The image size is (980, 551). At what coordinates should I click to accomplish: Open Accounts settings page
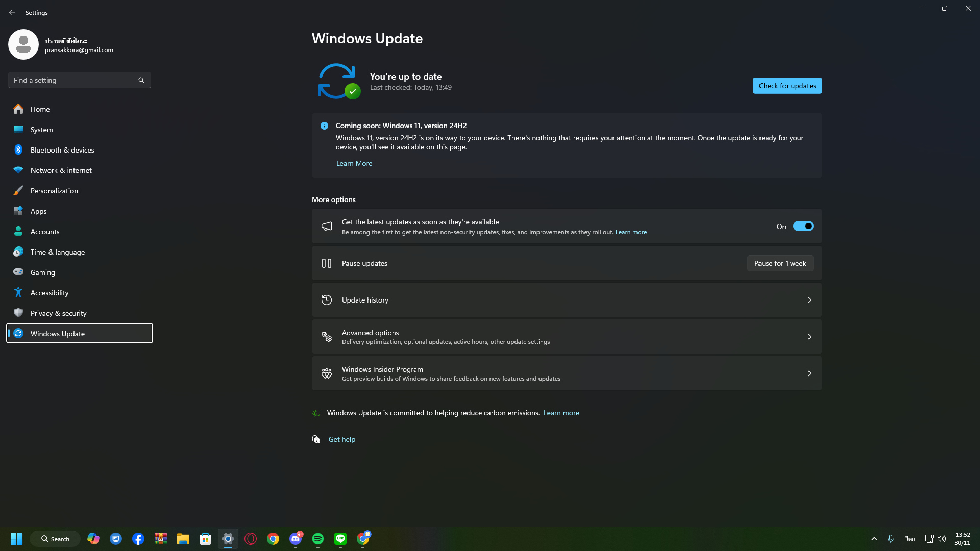[80, 232]
